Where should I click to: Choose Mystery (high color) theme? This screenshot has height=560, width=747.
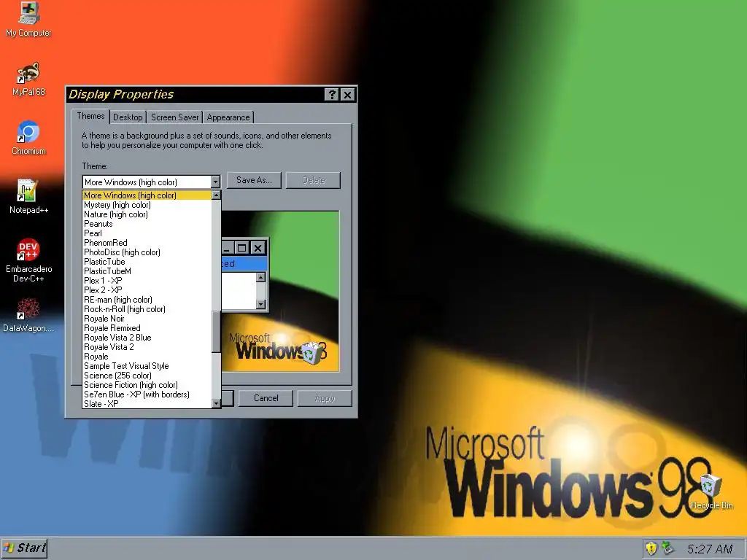[x=147, y=205]
